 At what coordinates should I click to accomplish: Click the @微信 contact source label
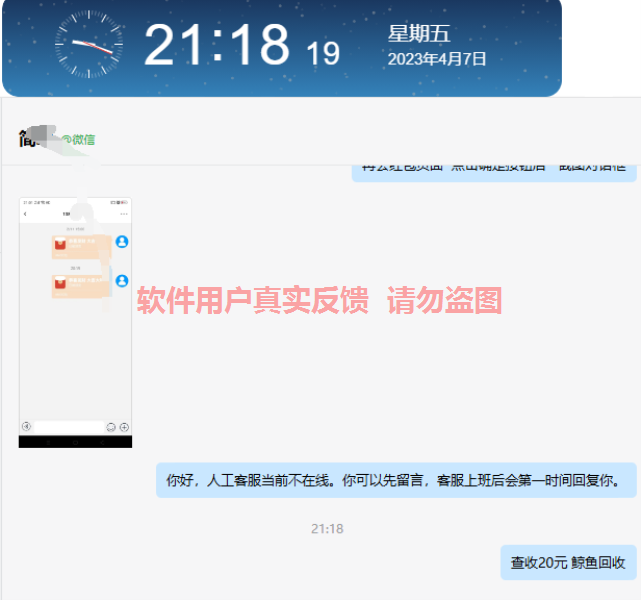click(x=79, y=140)
